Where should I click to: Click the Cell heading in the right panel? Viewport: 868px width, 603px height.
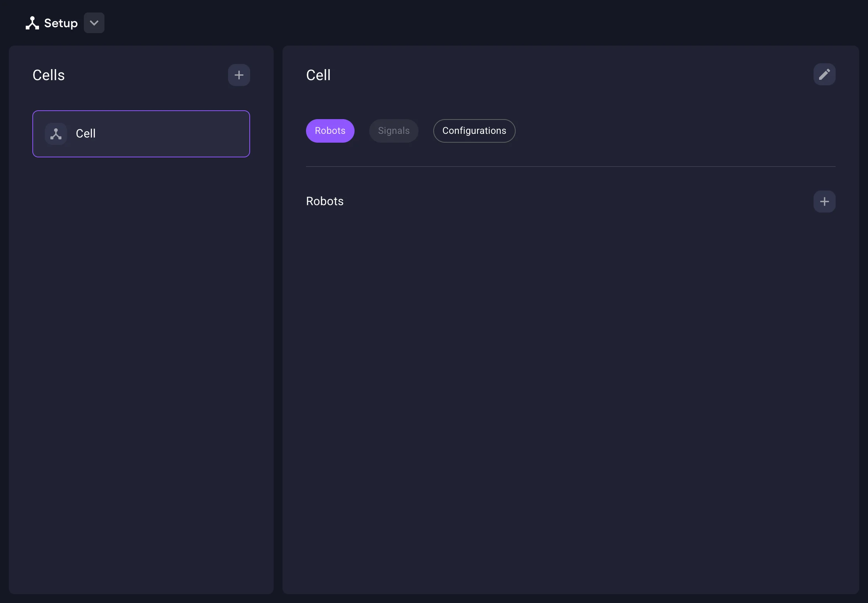click(x=318, y=75)
